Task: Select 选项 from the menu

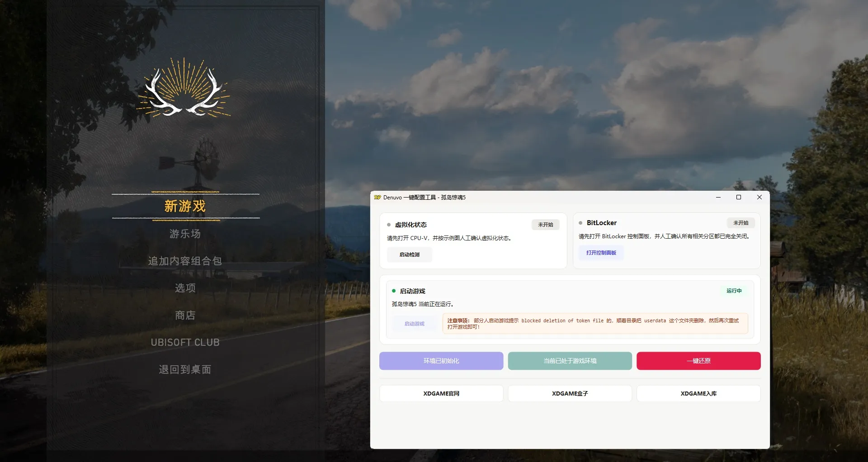Action: click(185, 288)
